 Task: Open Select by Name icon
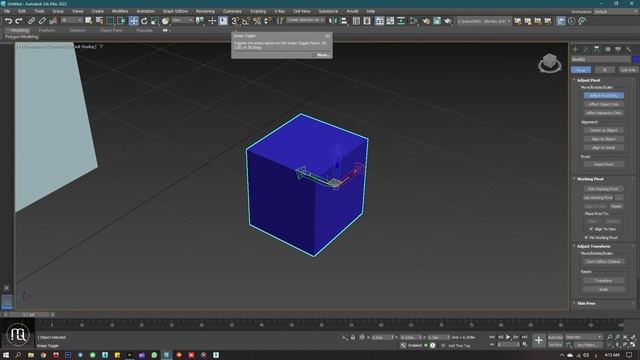[x=99, y=21]
